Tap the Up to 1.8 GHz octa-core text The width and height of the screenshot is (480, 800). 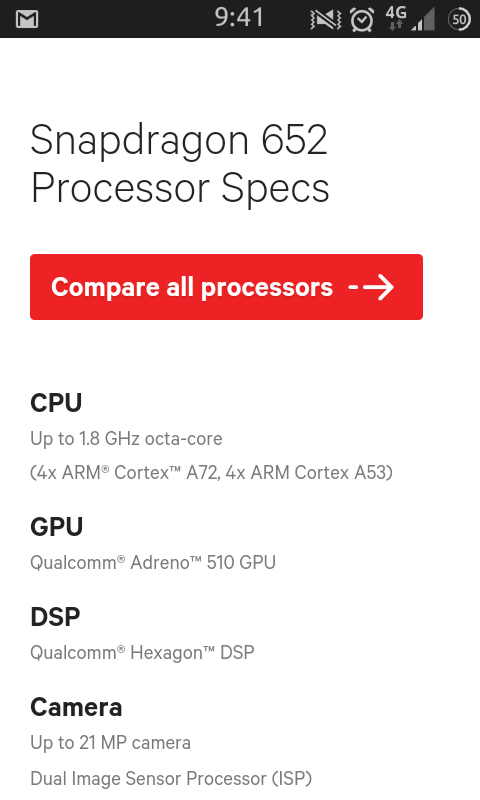(126, 439)
